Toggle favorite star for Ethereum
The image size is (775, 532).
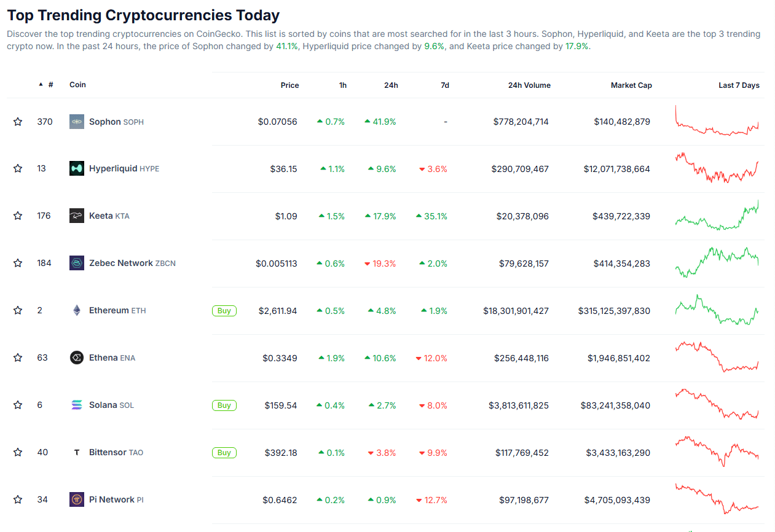[18, 310]
